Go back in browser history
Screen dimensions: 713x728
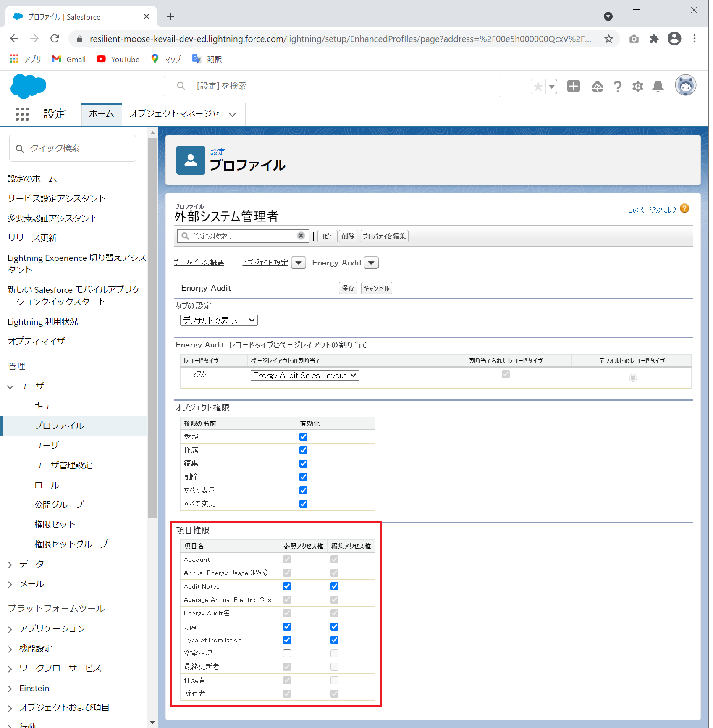click(14, 39)
